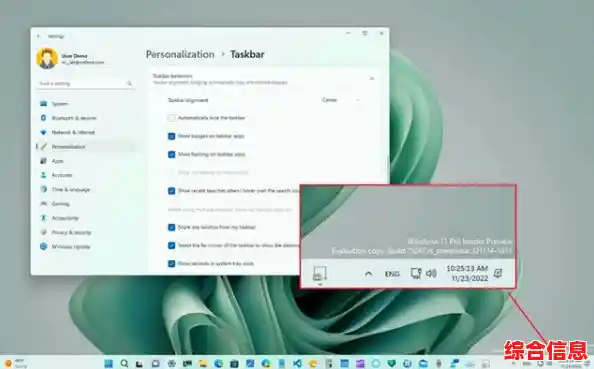Launch Microsoft Edge from the taskbar
Viewport: 594px width, 369px height.
coord(219,364)
